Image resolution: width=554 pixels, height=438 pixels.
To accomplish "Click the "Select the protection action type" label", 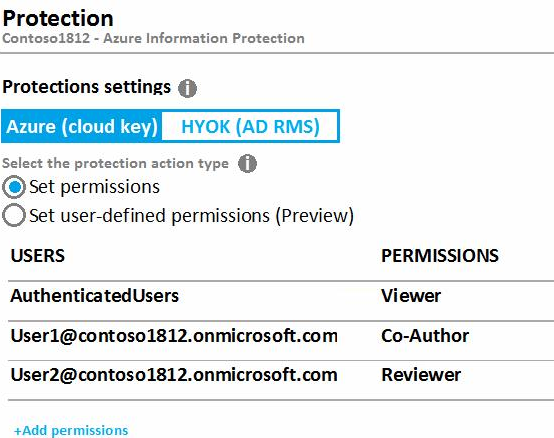I will (116, 164).
